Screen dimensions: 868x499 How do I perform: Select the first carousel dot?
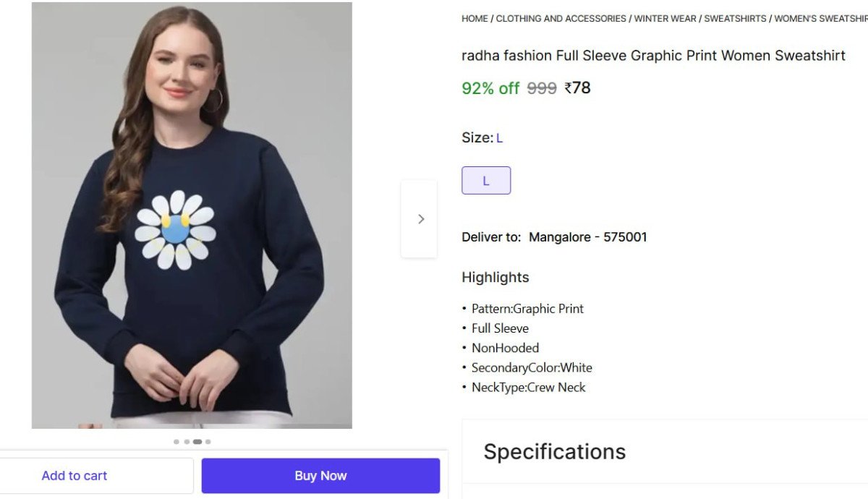176,442
